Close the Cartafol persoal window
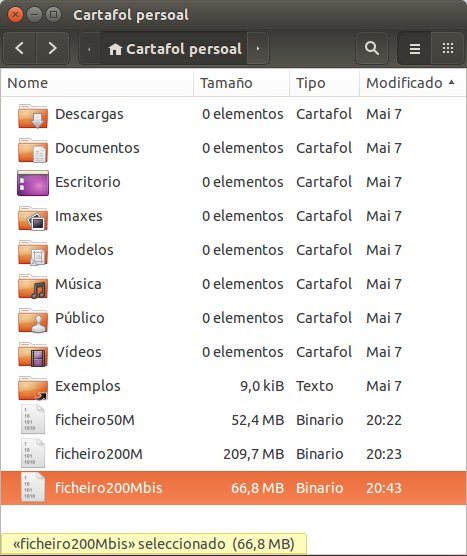The height and width of the screenshot is (556, 467). 16,15
